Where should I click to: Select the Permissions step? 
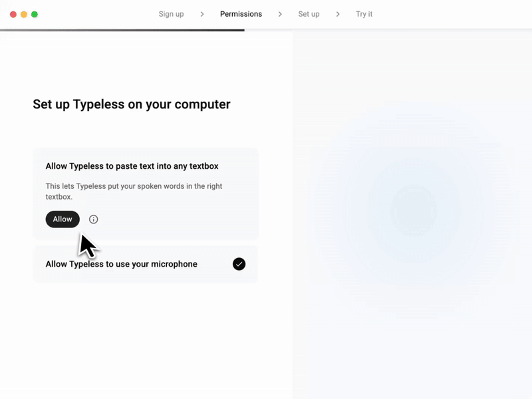pyautogui.click(x=241, y=14)
